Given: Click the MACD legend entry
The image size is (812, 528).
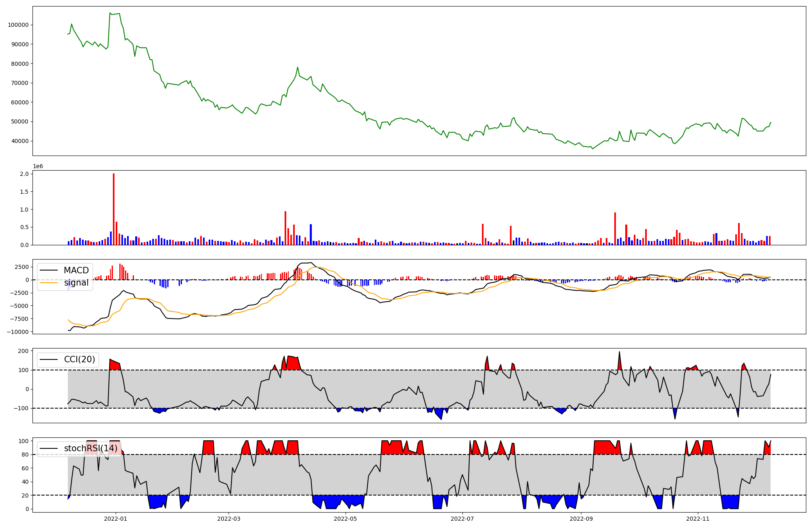Looking at the screenshot, I should [x=76, y=270].
